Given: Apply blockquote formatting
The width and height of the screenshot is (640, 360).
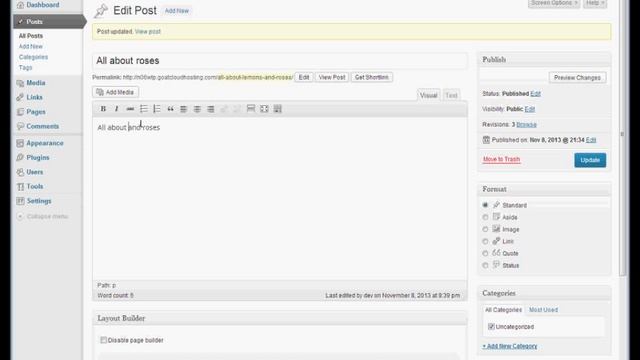Looking at the screenshot, I should (x=170, y=109).
